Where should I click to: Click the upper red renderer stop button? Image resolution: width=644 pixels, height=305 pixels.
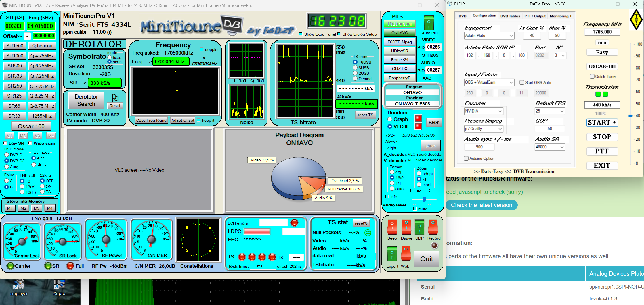tap(418, 118)
